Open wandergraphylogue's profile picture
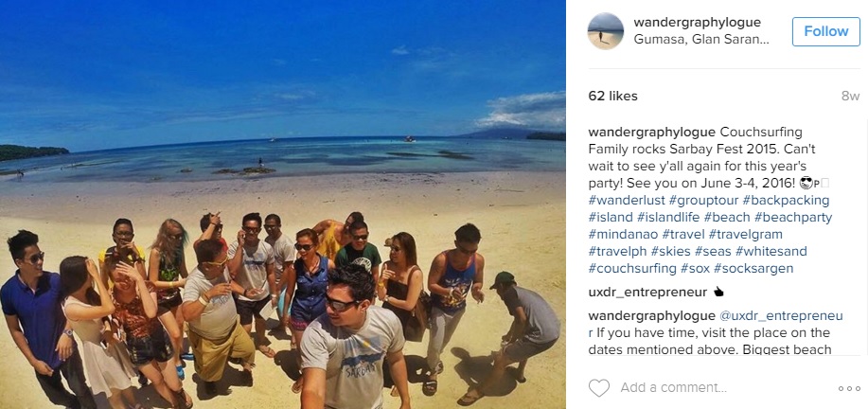This screenshot has width=868, height=409. pos(605,31)
